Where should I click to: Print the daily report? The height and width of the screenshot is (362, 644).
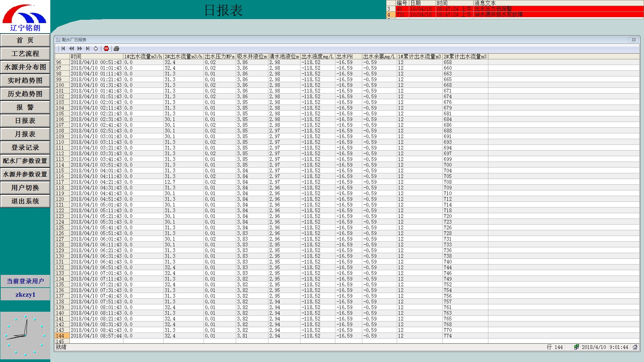point(116,49)
